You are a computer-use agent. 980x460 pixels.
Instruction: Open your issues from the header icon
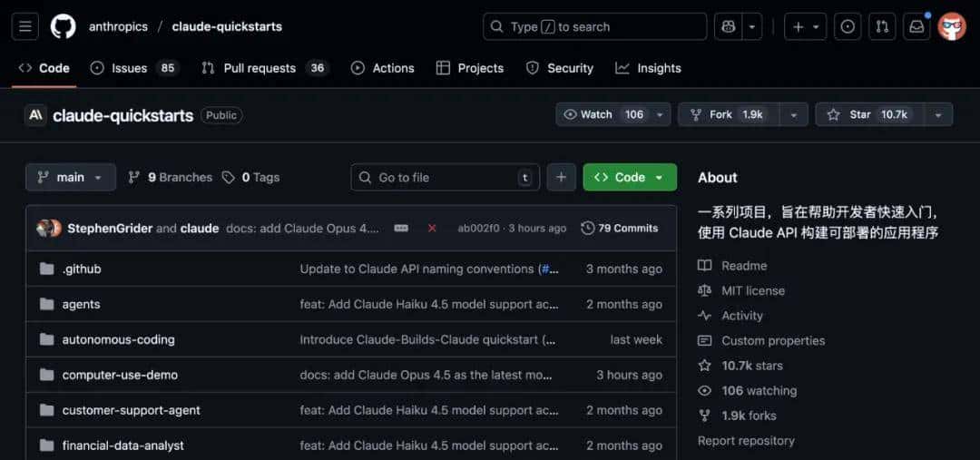[x=848, y=27]
